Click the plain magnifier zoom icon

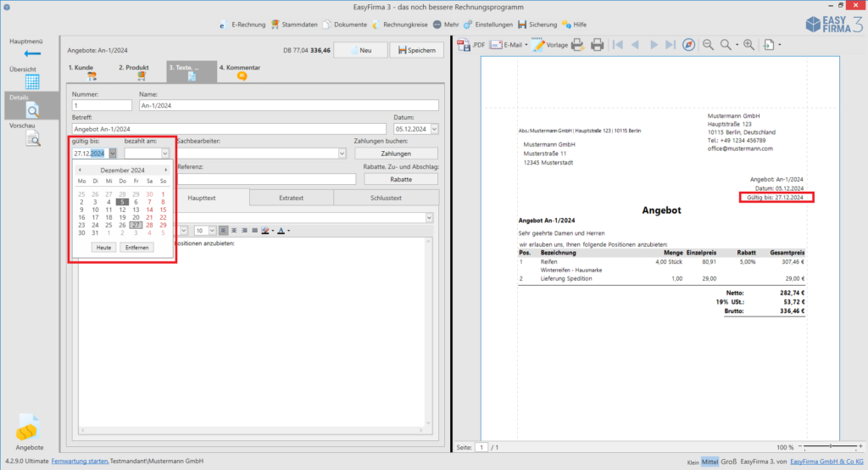726,45
